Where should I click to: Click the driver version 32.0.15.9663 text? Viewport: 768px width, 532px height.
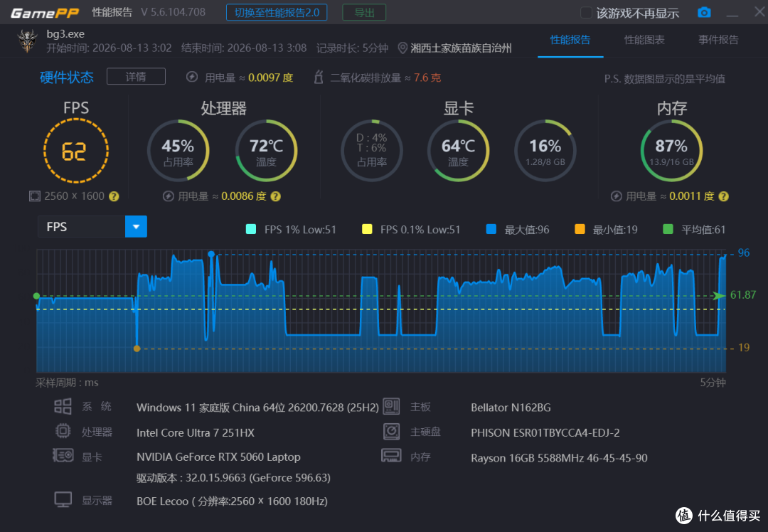tap(234, 478)
